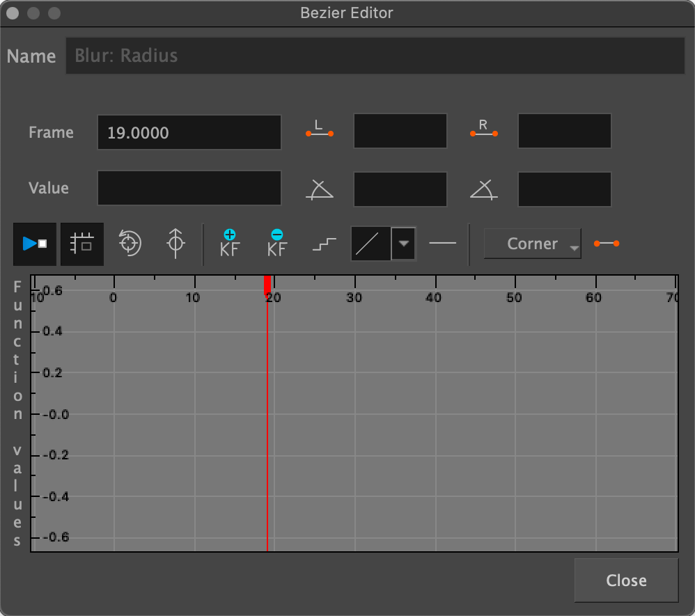The height and width of the screenshot is (616, 695).
Task: Click the red playhead marker at frame 19
Action: coord(267,285)
